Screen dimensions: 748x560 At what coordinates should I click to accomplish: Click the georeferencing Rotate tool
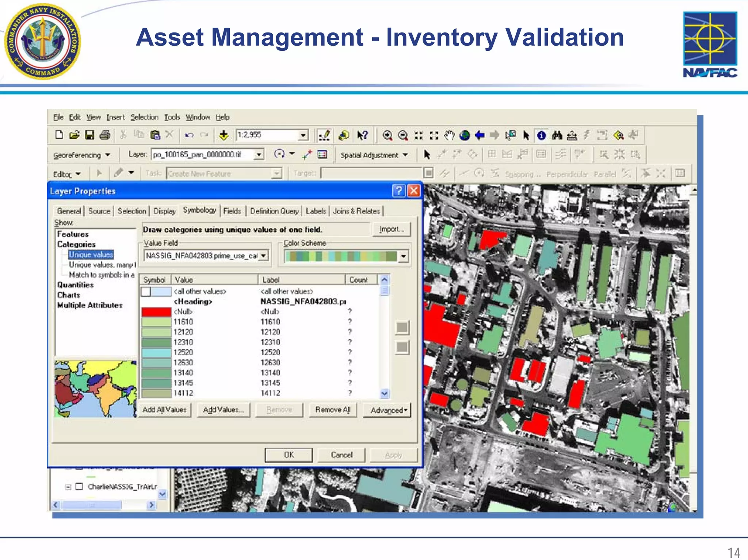[279, 154]
